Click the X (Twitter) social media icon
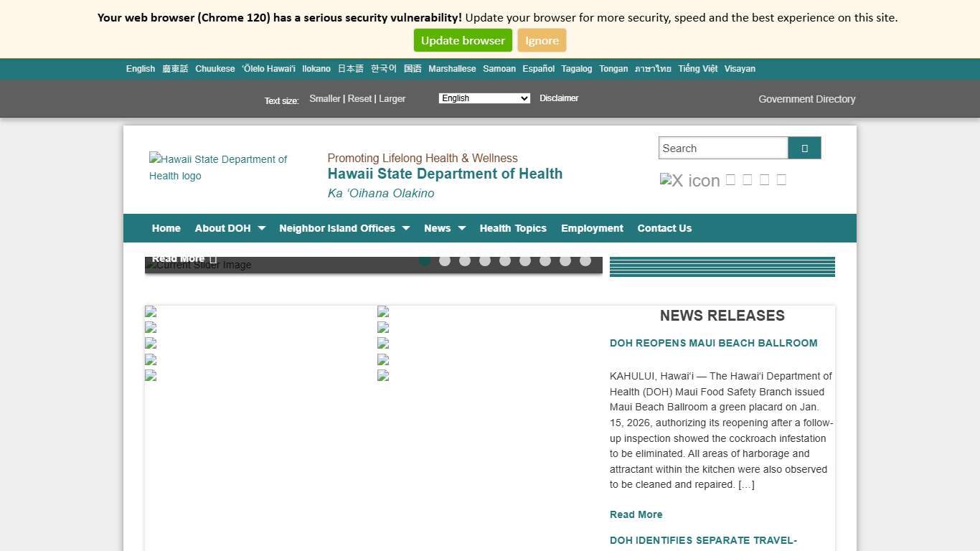The image size is (980, 551). (689, 180)
